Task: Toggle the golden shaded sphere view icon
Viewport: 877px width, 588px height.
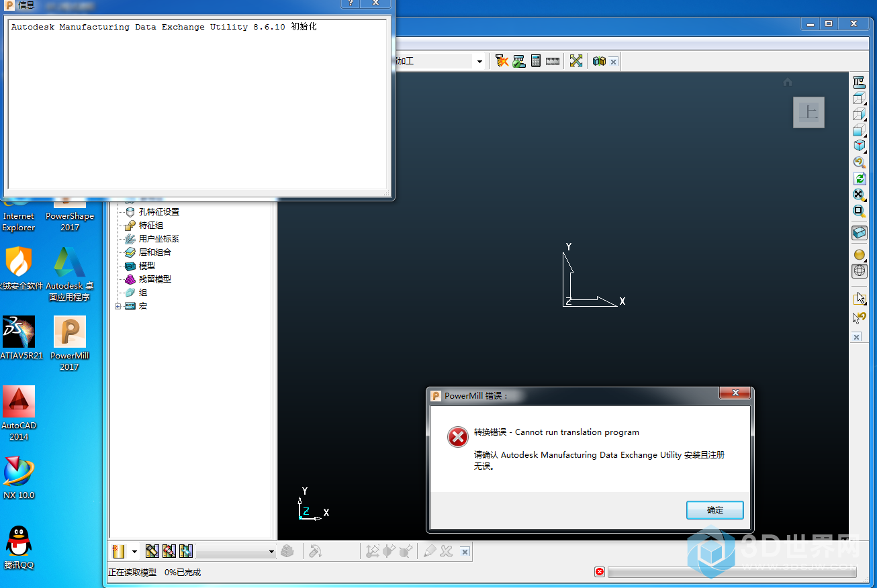Action: (x=860, y=255)
